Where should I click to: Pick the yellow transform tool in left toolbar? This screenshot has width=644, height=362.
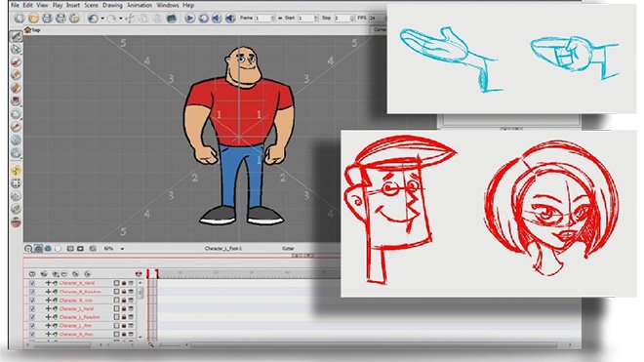point(16,170)
